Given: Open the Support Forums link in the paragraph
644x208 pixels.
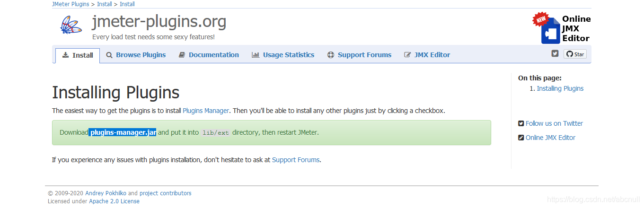Looking at the screenshot, I should click(296, 160).
